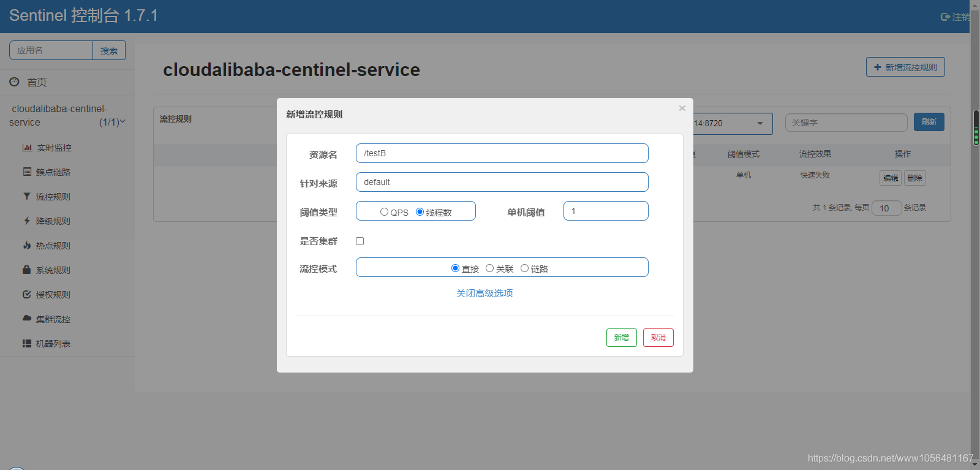
Task: Click the green 新增 button in the dialog
Action: point(622,338)
